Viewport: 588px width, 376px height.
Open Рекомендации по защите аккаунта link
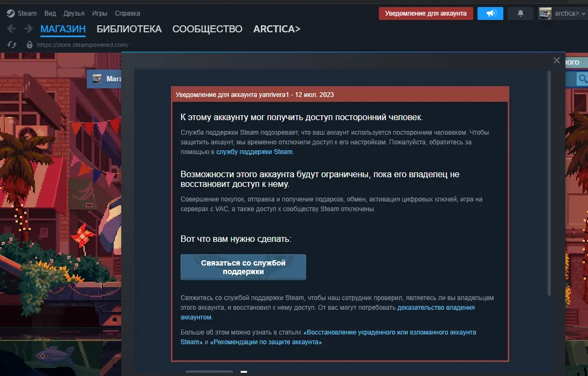pos(266,342)
